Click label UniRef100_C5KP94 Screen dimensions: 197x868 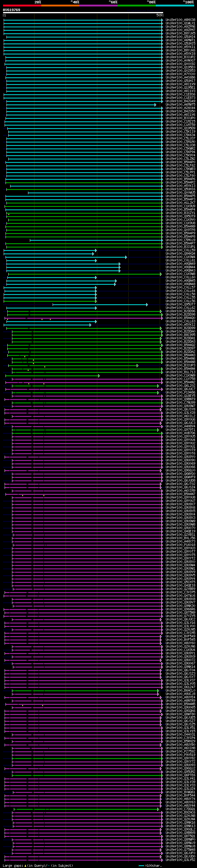(x=180, y=152)
